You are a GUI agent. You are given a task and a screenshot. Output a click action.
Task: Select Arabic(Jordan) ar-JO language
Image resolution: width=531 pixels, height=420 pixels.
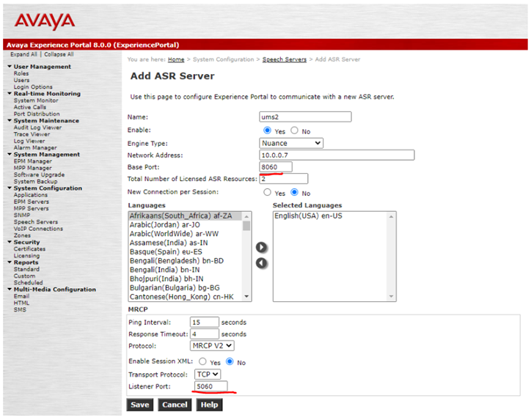[165, 225]
